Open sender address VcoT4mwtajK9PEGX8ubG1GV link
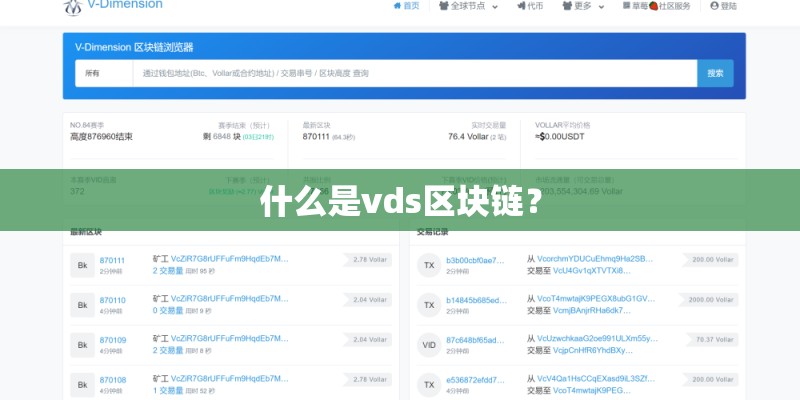The width and height of the screenshot is (800, 400). [596, 298]
